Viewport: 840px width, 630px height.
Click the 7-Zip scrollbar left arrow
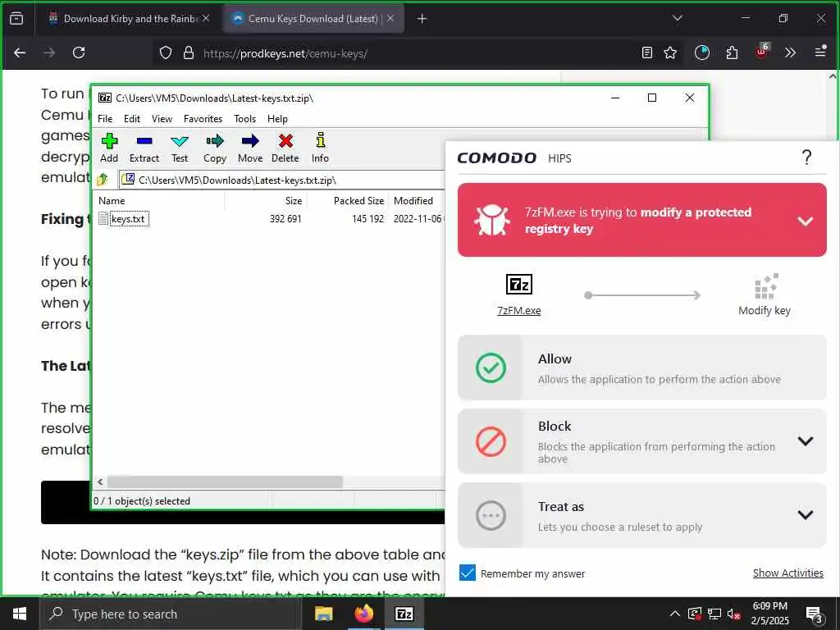pyautogui.click(x=100, y=482)
